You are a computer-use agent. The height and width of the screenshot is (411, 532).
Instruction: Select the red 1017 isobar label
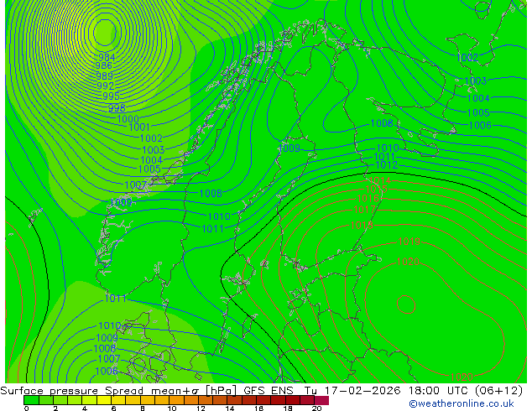365,210
